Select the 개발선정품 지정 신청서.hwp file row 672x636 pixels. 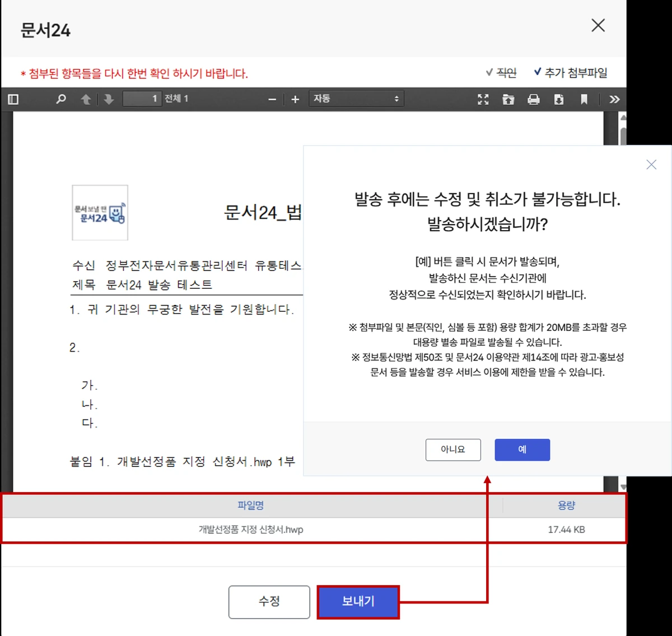point(314,530)
